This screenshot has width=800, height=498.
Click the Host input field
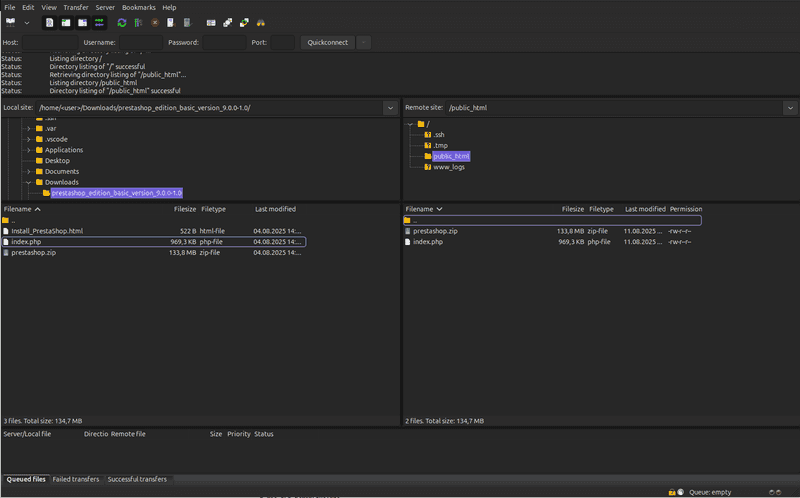50,43
